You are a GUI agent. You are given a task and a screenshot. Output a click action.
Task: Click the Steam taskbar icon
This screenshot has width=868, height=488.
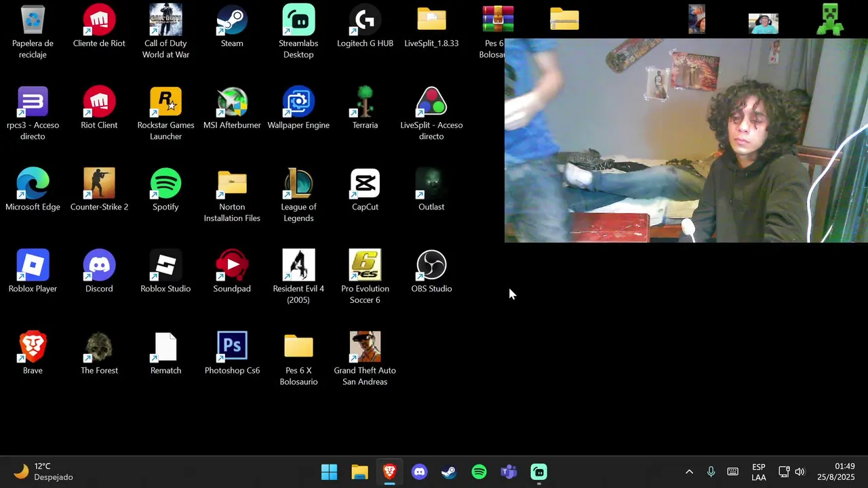coord(449,472)
